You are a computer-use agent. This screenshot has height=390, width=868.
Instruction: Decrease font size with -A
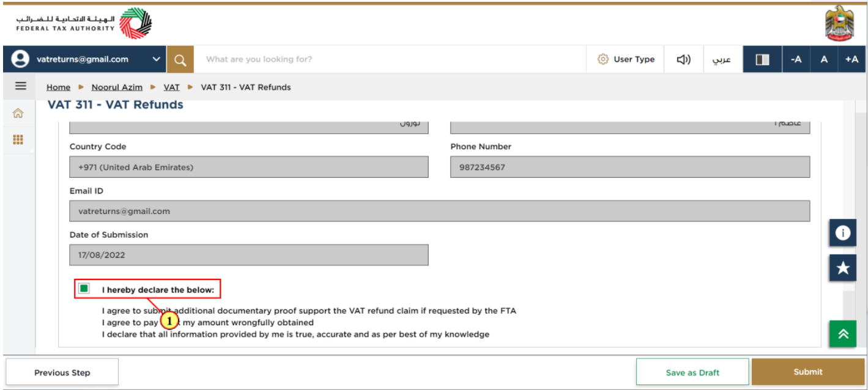(x=796, y=59)
